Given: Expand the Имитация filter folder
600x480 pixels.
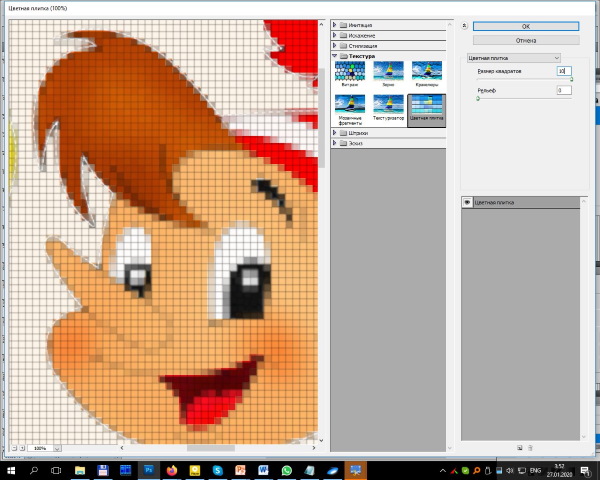Looking at the screenshot, I should [334, 25].
